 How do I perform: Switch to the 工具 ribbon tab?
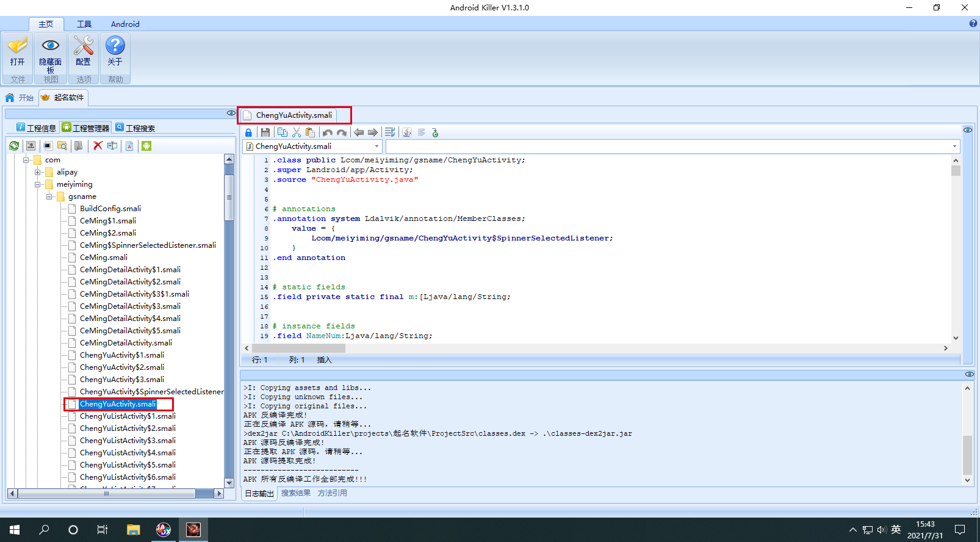(x=84, y=24)
